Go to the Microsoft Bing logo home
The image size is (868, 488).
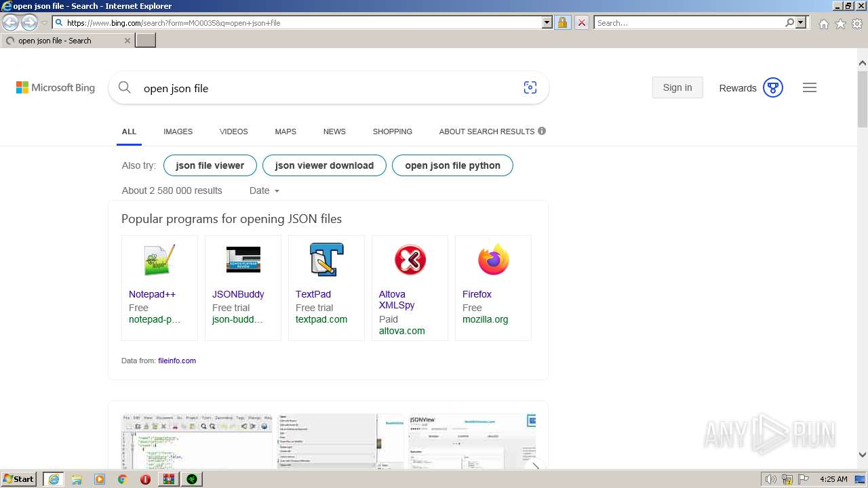[x=56, y=87]
